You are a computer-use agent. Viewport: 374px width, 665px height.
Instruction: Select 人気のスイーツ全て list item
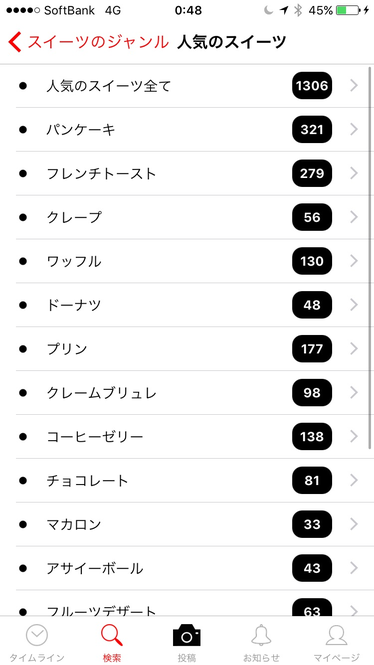pyautogui.click(x=187, y=86)
